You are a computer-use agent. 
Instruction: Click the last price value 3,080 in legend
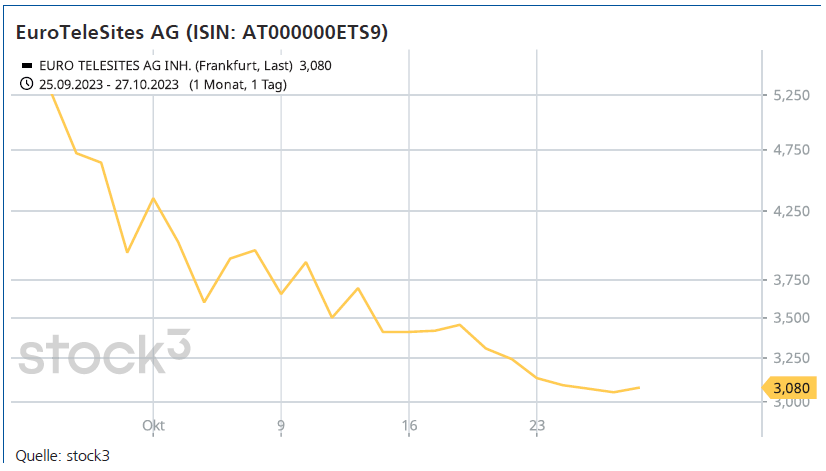316,66
